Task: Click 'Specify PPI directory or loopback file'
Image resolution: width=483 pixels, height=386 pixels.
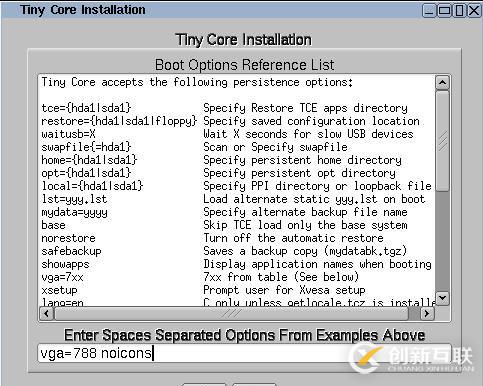Action: [x=317, y=186]
